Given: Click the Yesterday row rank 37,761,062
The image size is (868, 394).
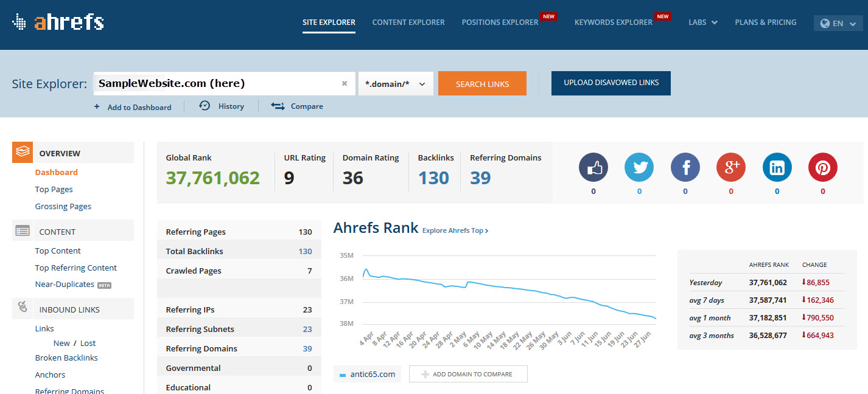Looking at the screenshot, I should click(768, 283).
